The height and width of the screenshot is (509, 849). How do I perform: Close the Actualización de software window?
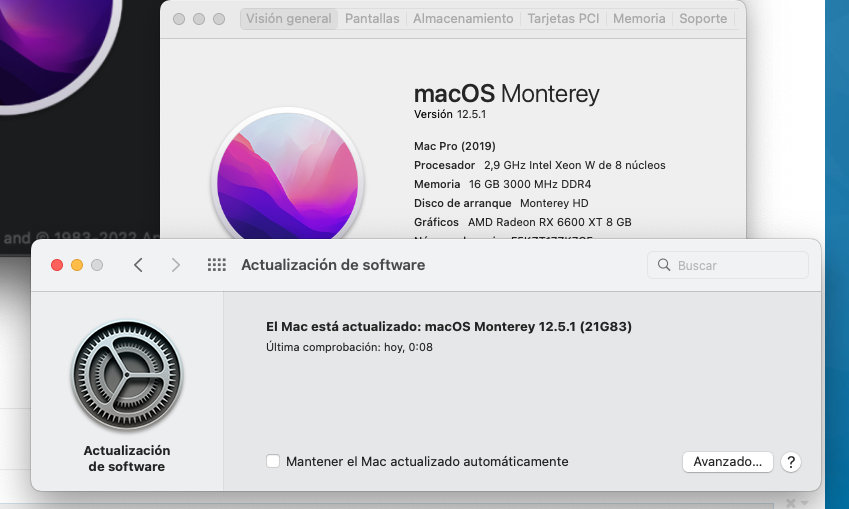click(x=57, y=265)
